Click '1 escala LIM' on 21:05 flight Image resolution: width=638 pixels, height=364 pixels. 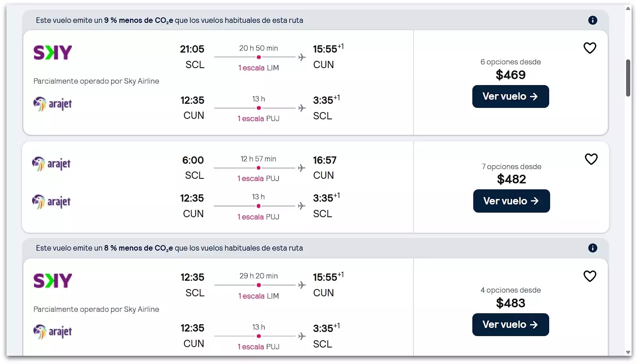258,68
